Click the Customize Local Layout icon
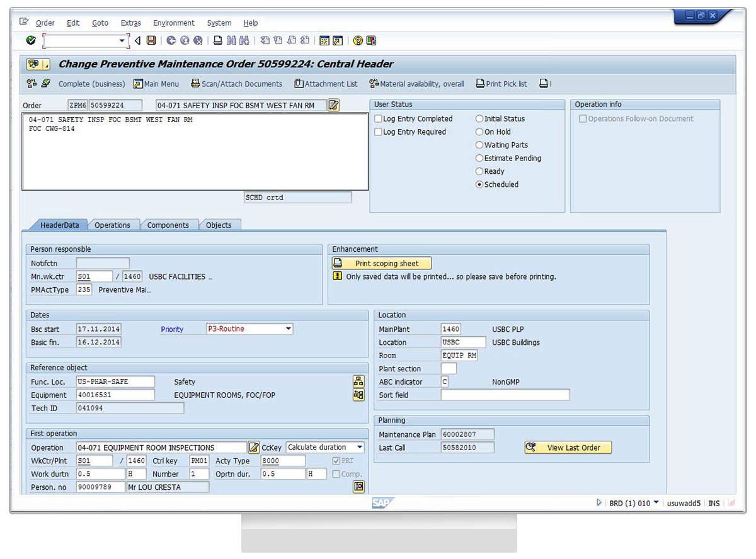This screenshot has height=559, width=756. pos(372,40)
